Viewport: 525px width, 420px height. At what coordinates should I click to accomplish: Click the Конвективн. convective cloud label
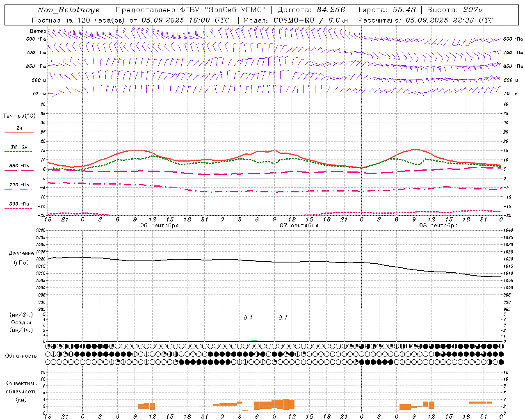tap(21, 383)
